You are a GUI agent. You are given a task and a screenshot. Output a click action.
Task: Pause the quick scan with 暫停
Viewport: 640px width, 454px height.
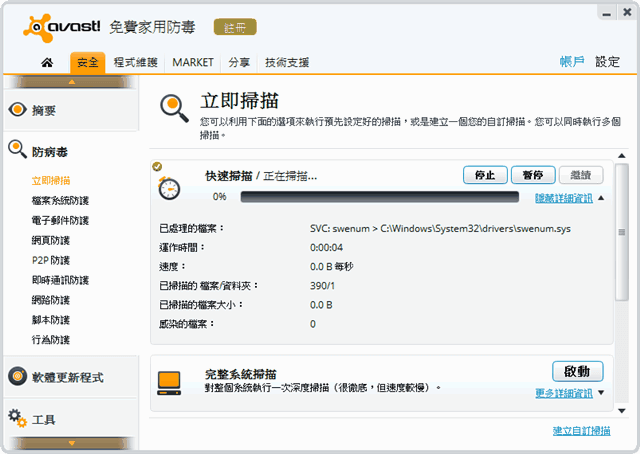tap(533, 175)
